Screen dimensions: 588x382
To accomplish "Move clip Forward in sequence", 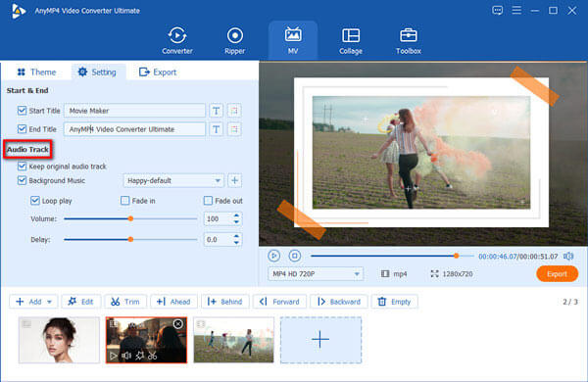I will (279, 302).
